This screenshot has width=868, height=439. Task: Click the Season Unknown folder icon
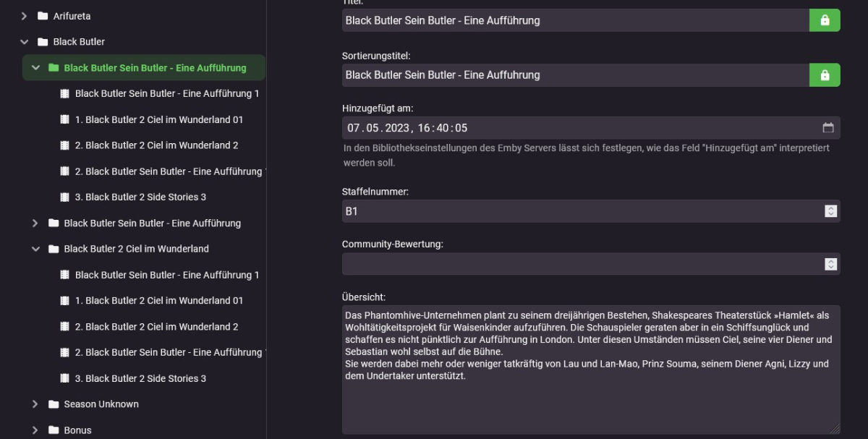pyautogui.click(x=54, y=404)
